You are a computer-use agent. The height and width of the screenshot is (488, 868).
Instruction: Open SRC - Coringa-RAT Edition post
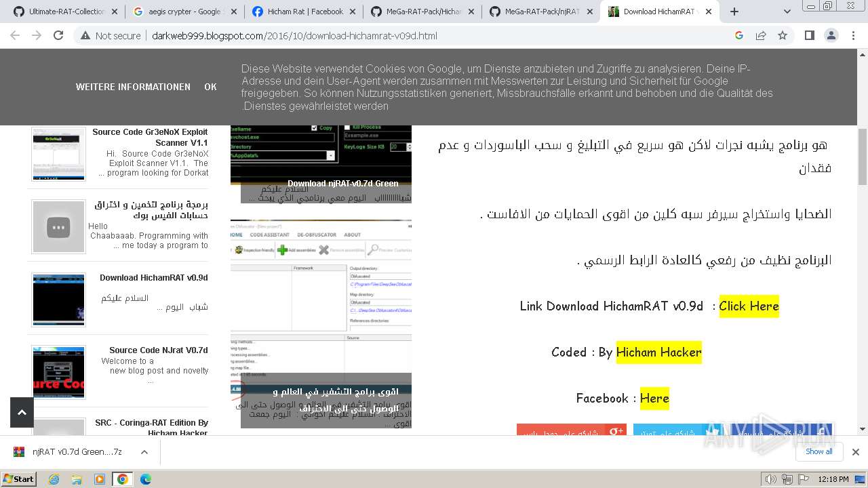[151, 428]
